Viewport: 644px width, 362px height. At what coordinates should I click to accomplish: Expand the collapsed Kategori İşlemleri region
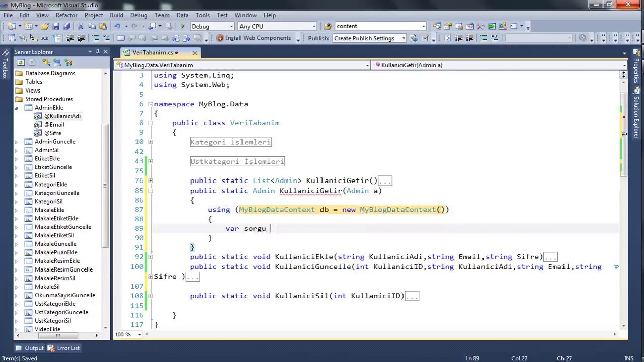(150, 142)
